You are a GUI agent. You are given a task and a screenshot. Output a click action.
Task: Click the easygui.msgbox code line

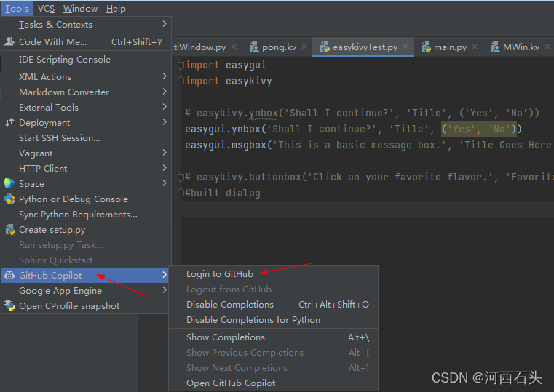coord(368,145)
